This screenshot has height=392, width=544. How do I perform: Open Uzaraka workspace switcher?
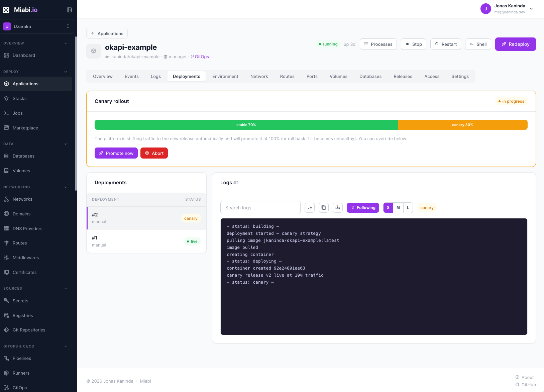37,26
